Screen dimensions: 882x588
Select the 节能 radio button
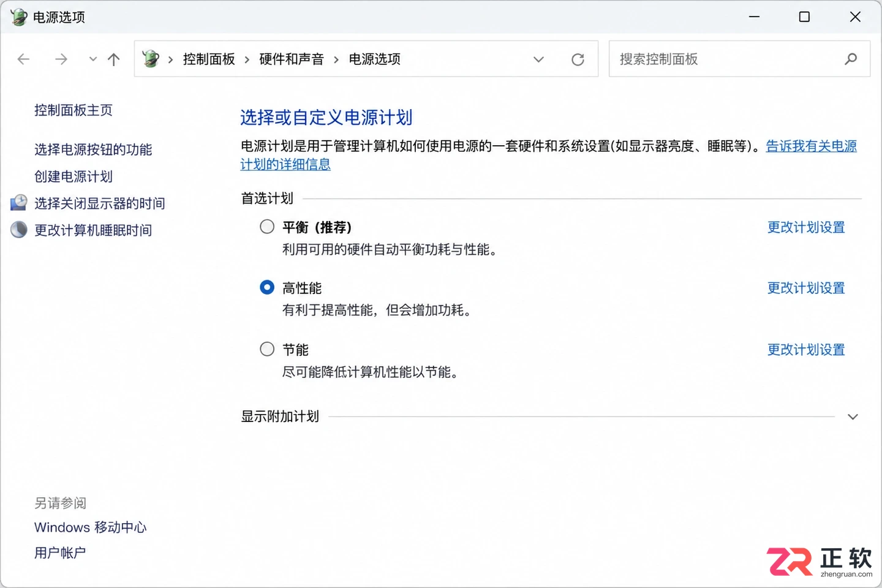point(267,349)
